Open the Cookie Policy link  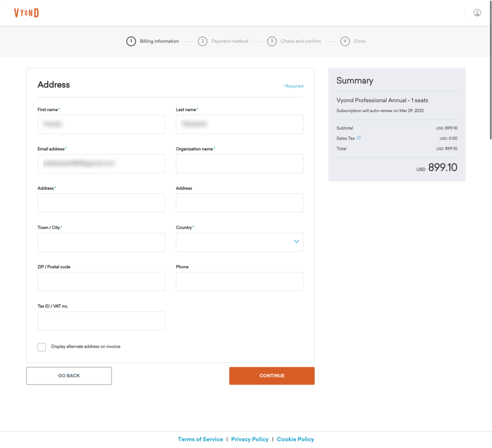coord(295,439)
